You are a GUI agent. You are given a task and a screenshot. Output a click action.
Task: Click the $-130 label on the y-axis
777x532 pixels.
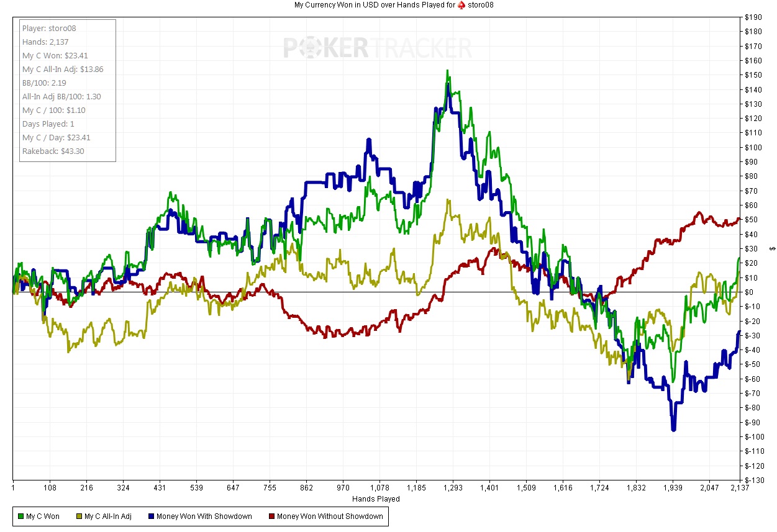pyautogui.click(x=754, y=480)
